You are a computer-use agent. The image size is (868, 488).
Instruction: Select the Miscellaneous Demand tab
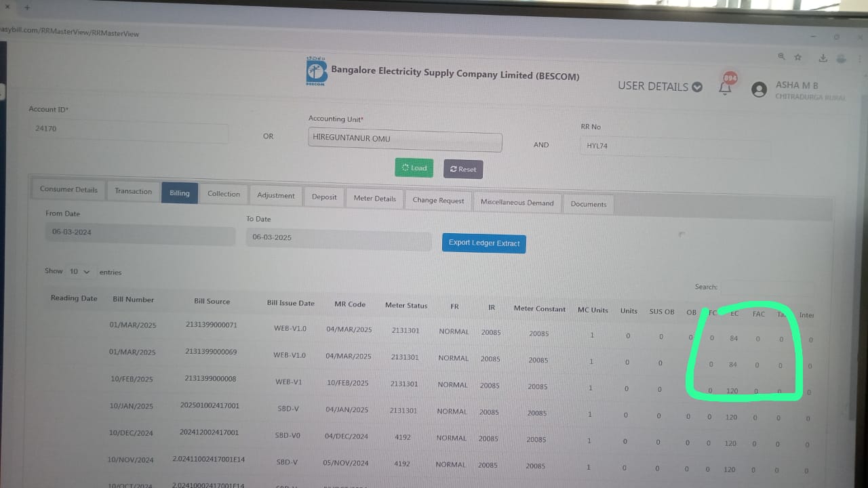[517, 202]
